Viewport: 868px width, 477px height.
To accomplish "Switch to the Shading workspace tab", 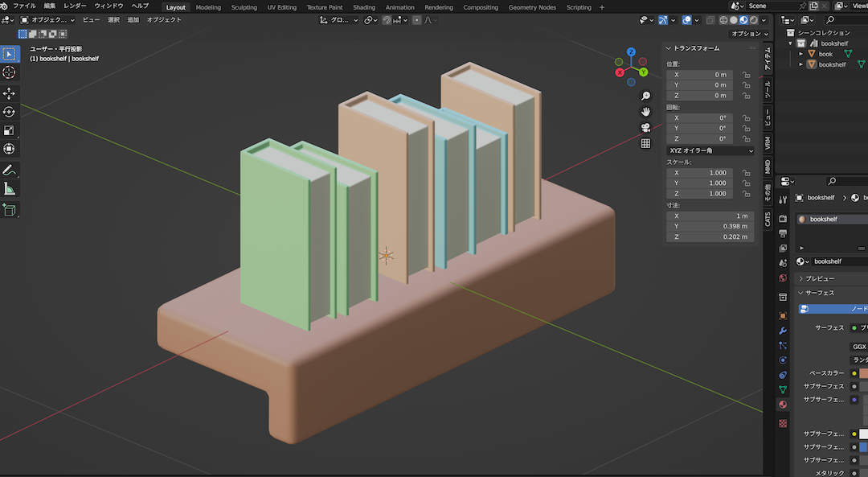I will click(364, 7).
